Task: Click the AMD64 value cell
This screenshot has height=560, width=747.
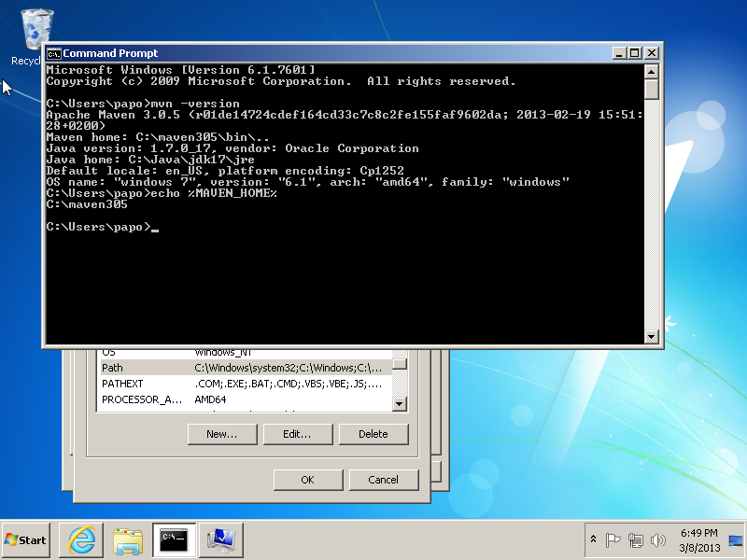Action: 211,399
